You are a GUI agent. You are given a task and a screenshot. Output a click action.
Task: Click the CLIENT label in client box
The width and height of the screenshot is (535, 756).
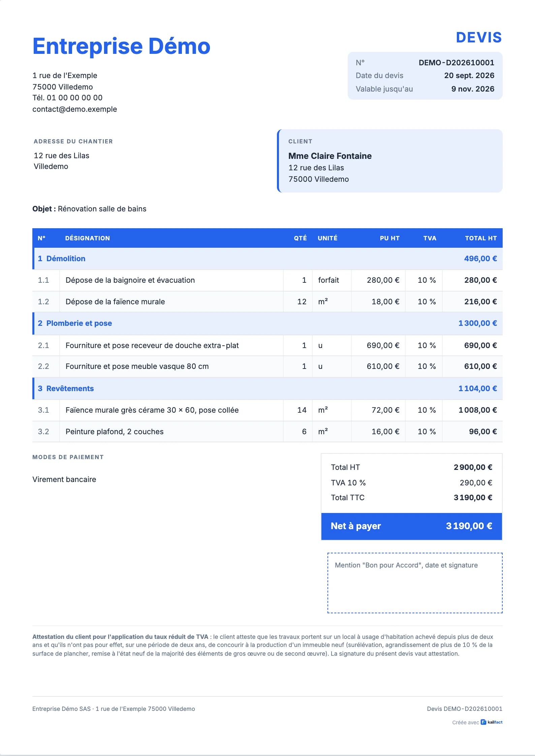coord(300,141)
